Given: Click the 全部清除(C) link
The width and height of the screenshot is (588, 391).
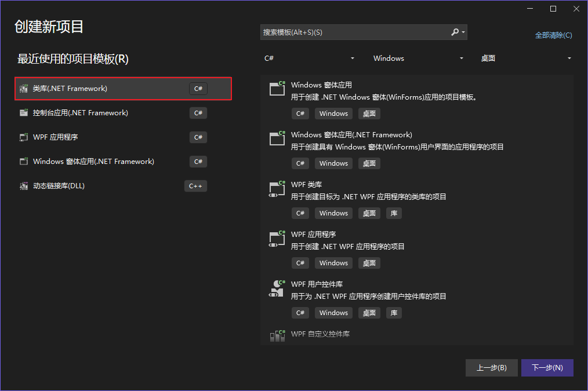Looking at the screenshot, I should (x=553, y=35).
